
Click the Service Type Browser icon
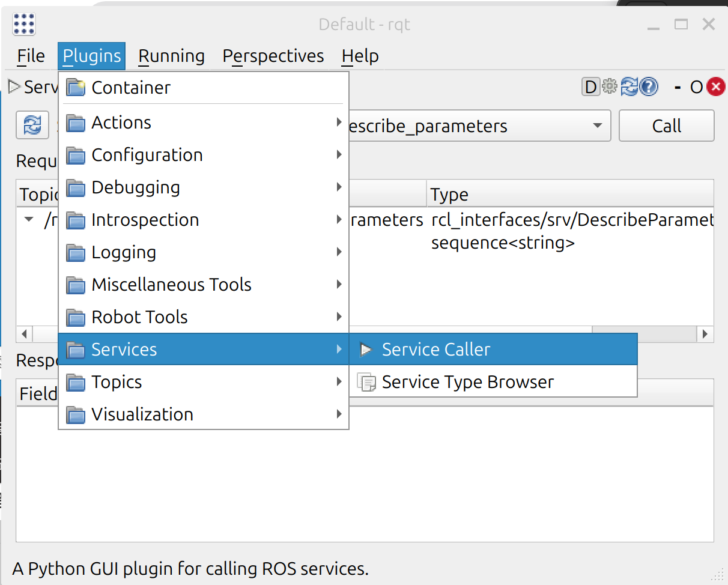coord(365,382)
